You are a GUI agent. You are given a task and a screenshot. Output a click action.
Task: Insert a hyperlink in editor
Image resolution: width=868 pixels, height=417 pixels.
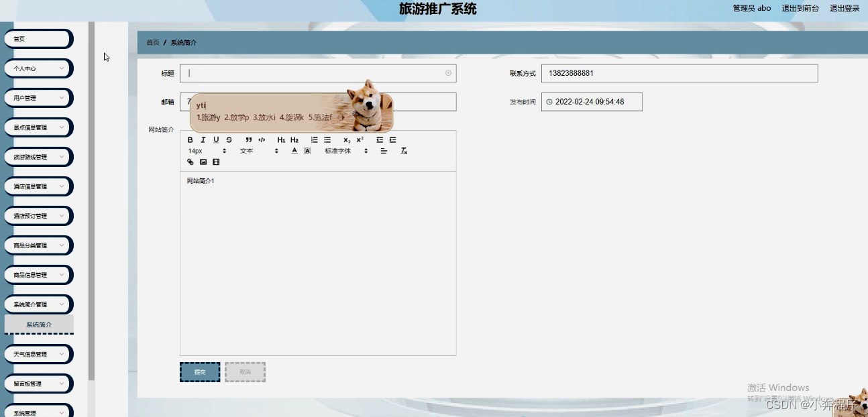pyautogui.click(x=190, y=162)
